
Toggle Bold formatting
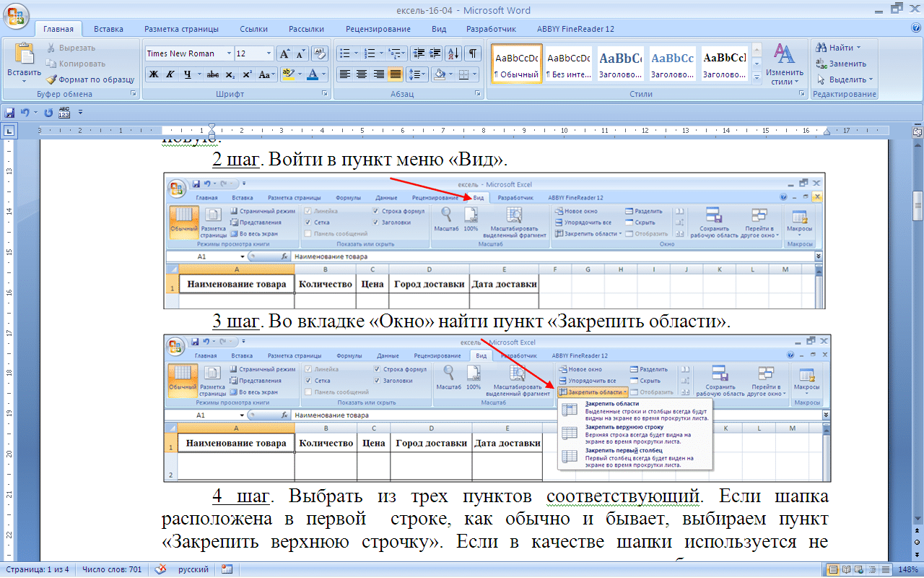pyautogui.click(x=154, y=74)
